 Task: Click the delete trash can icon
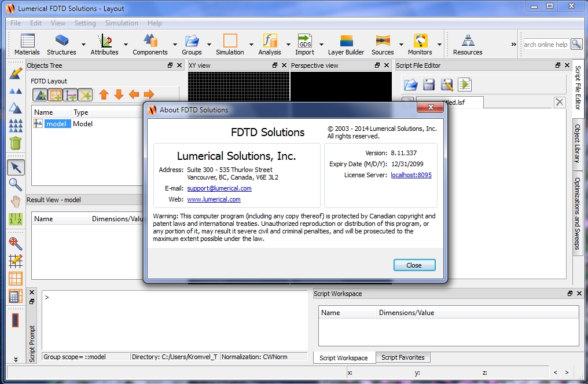click(x=16, y=143)
